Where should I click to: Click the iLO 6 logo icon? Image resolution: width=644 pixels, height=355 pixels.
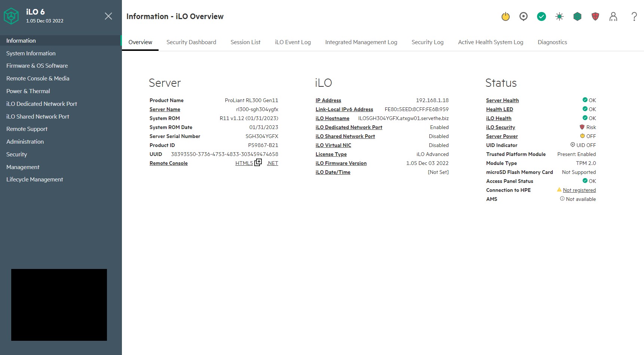point(11,16)
